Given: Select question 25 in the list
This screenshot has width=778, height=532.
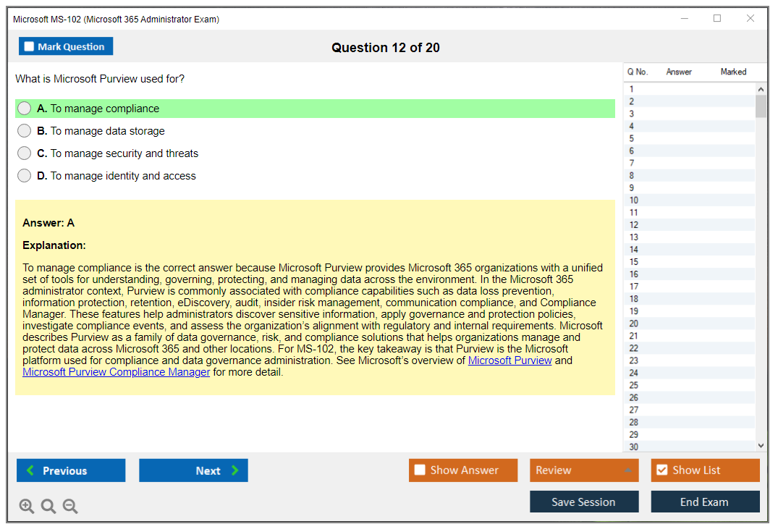Looking at the screenshot, I should coord(690,386).
